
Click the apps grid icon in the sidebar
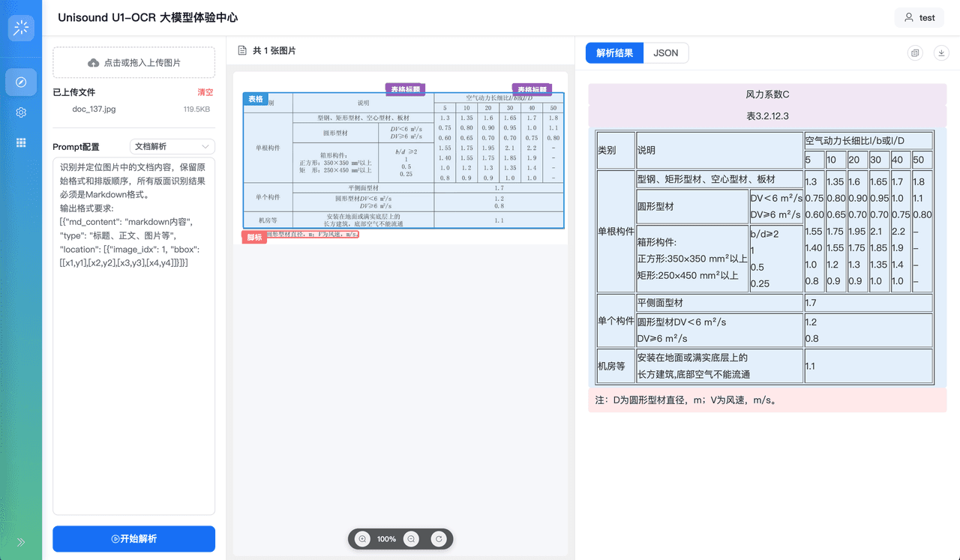[x=21, y=144]
